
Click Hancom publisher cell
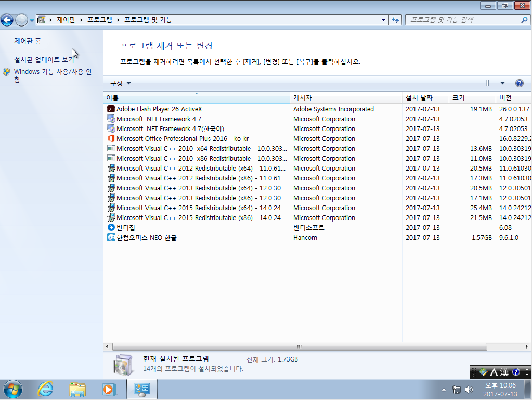tap(305, 238)
